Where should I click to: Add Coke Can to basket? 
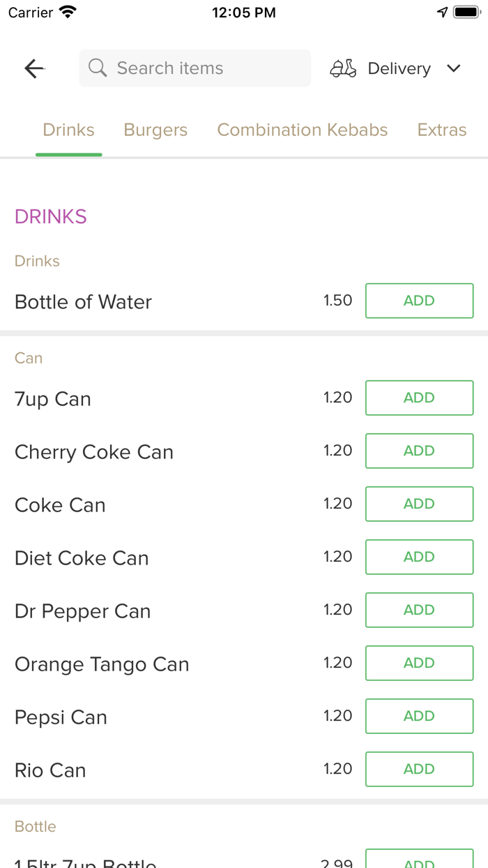point(419,504)
